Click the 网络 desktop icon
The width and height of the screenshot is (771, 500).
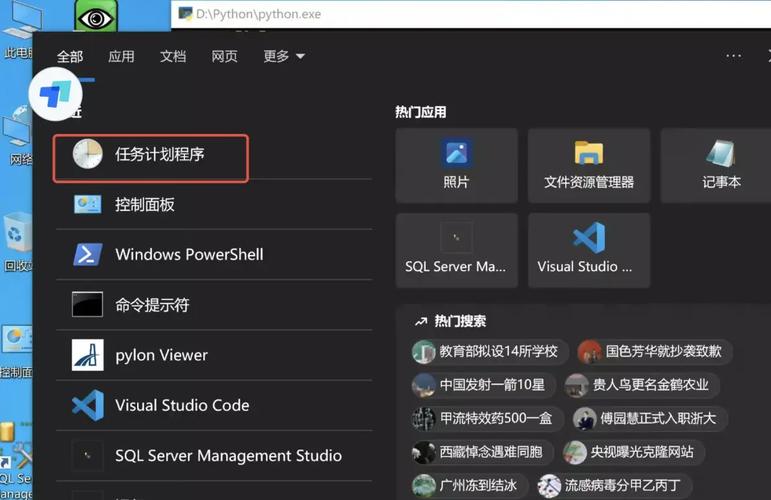(17, 135)
